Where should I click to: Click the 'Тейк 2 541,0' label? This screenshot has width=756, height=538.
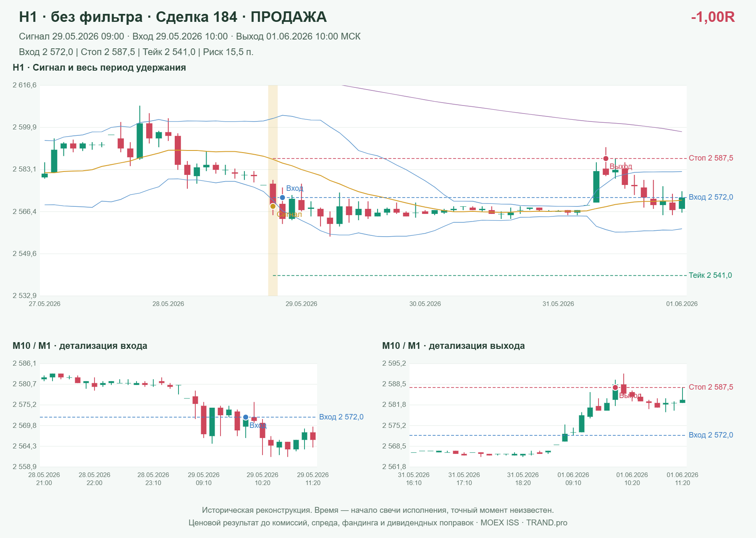tap(710, 275)
